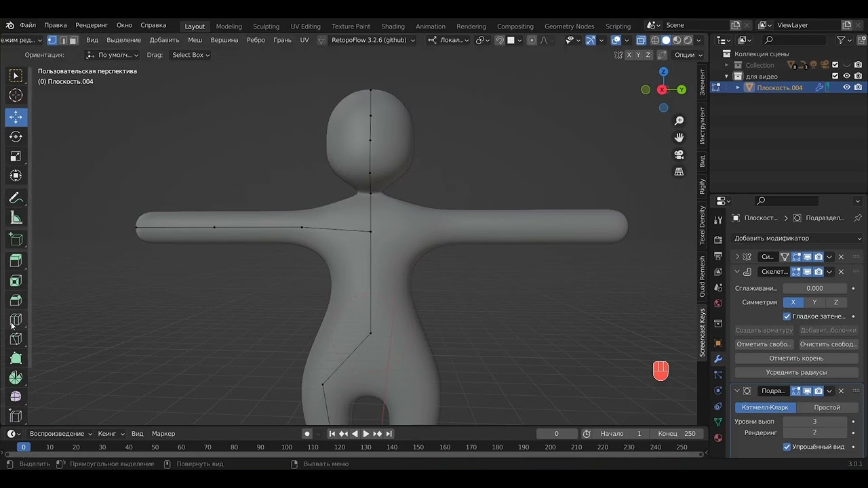Image resolution: width=868 pixels, height=488 pixels.
Task: Open the Output properties tab icon
Action: click(x=718, y=256)
